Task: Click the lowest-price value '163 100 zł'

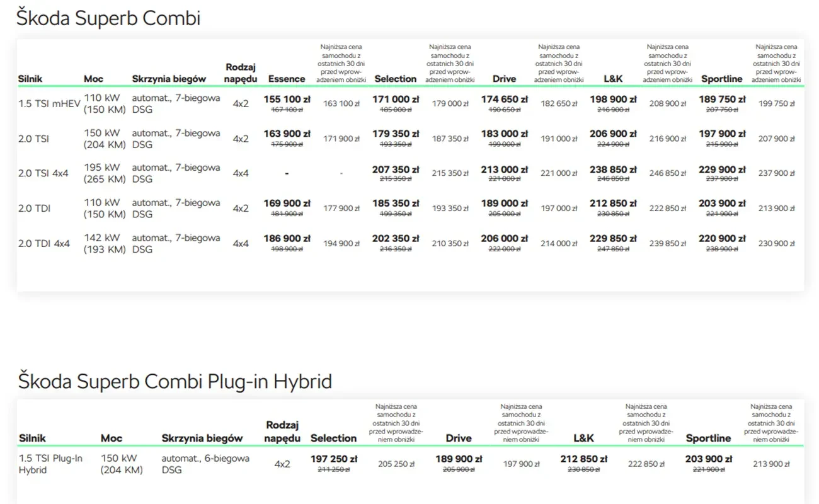Action: pyautogui.click(x=341, y=104)
